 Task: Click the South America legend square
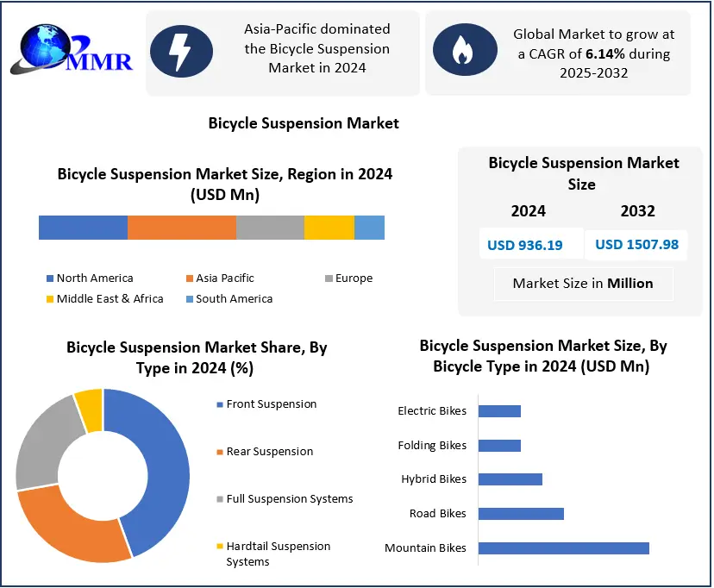coord(189,299)
